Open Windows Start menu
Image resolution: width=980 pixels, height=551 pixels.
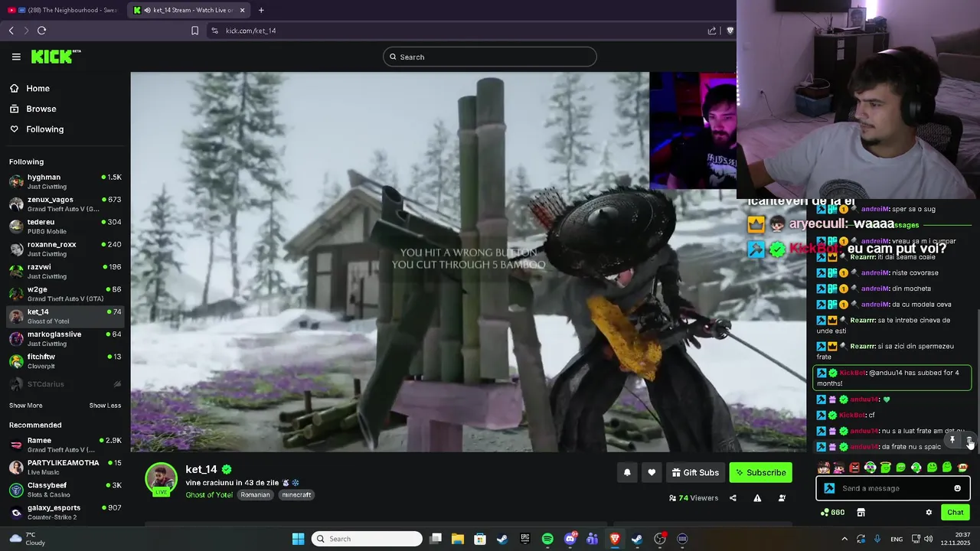298,539
